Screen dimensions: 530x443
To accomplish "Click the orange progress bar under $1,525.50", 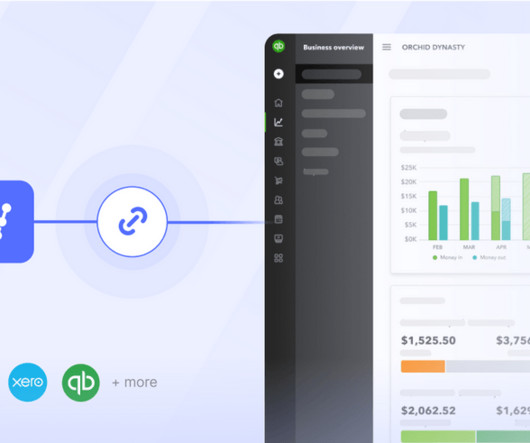I will click(x=423, y=367).
